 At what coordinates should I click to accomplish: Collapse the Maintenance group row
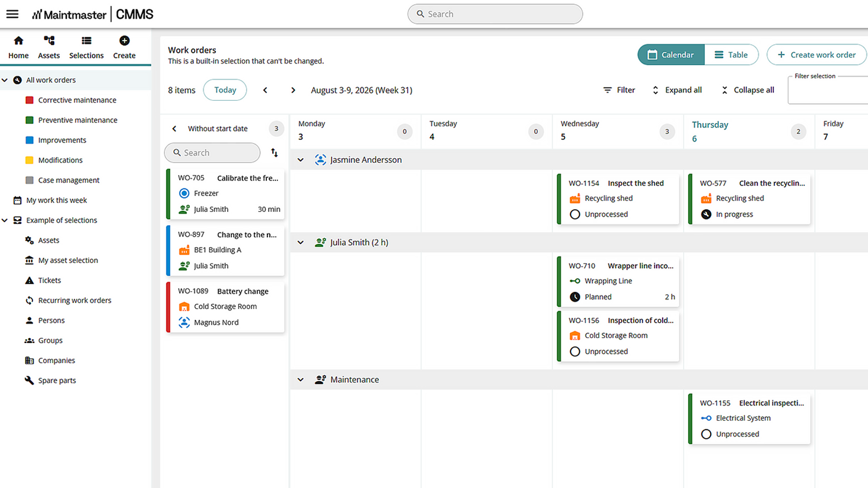300,380
